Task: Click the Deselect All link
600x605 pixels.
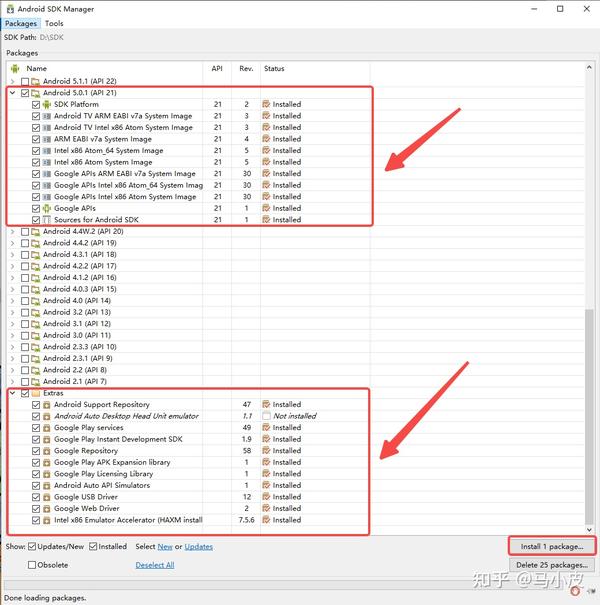Action: click(x=155, y=565)
